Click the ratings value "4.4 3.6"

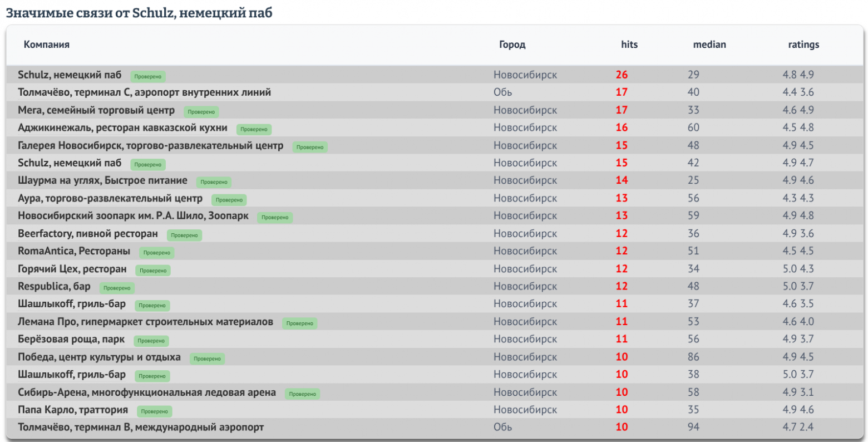pos(798,92)
